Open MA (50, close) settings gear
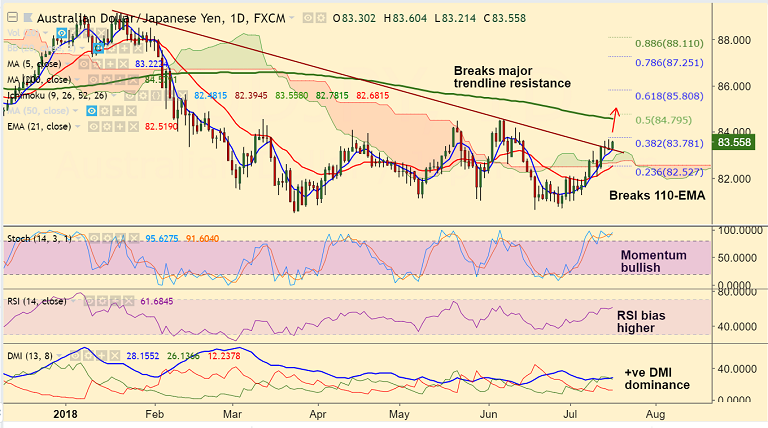768x428 pixels. click(x=105, y=111)
